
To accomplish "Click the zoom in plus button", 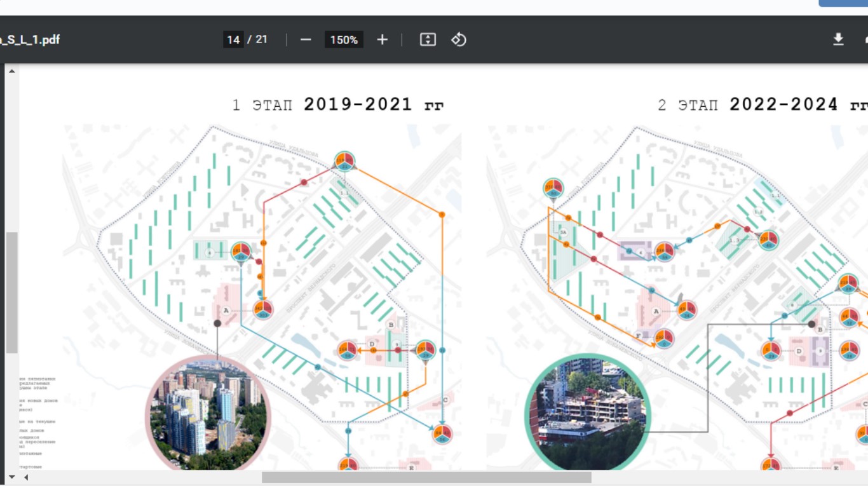I will pyautogui.click(x=382, y=40).
